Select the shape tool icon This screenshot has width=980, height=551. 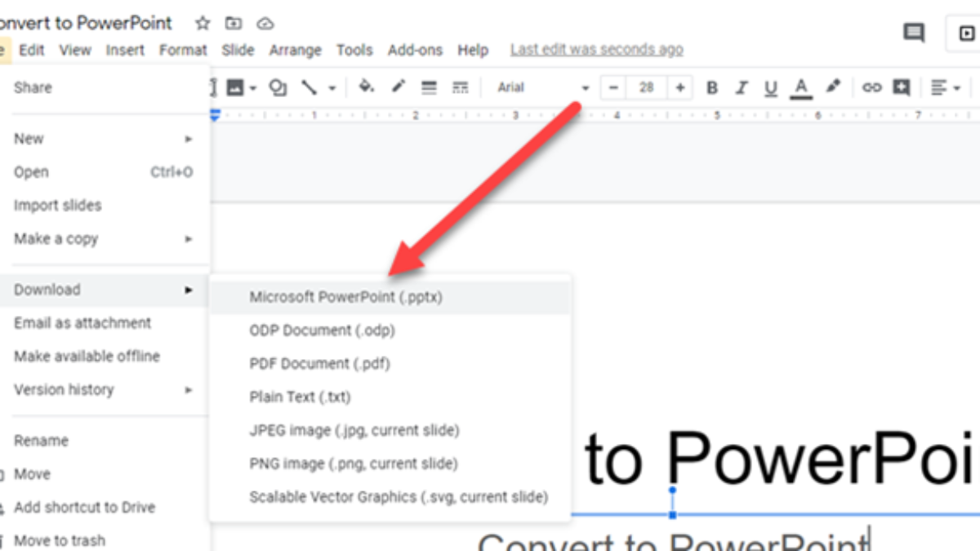click(x=278, y=87)
